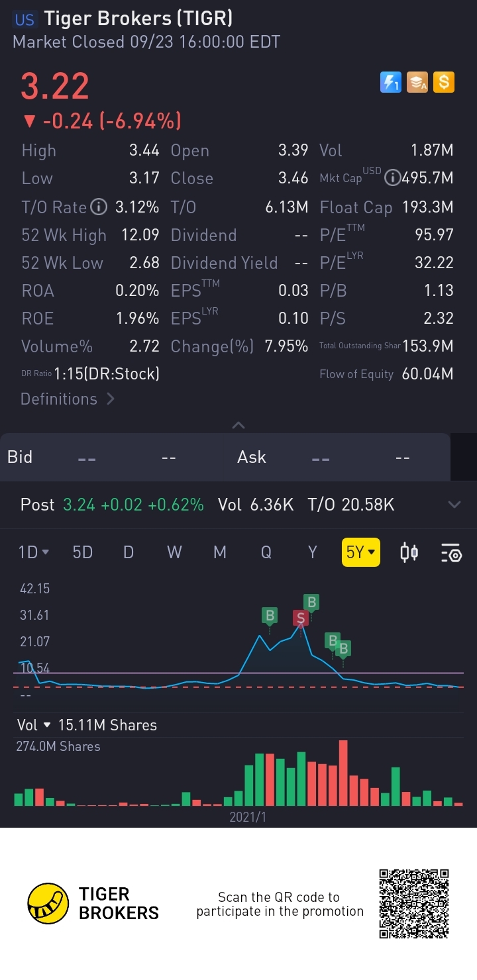Screen dimensions: 477x980
Task: Tap the current price 3.22
Action: [55, 86]
